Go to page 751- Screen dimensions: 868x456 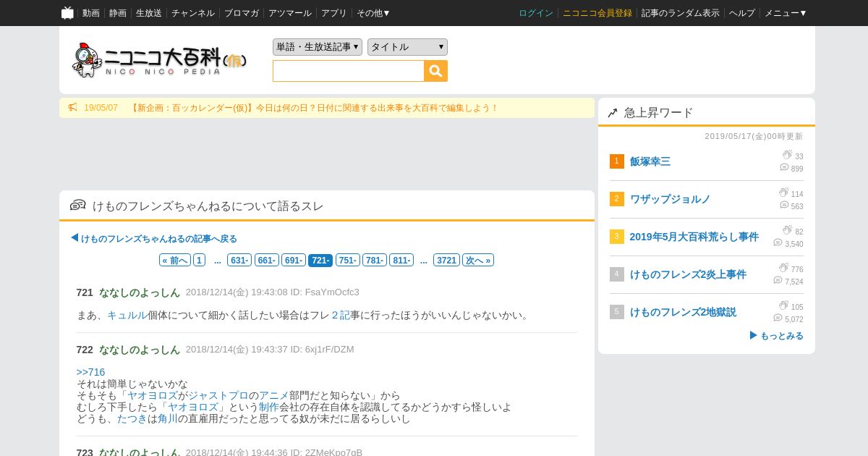tap(347, 261)
